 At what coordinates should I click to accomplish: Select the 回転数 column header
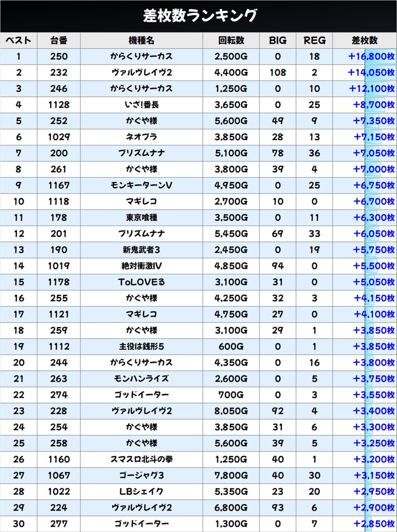(231, 40)
